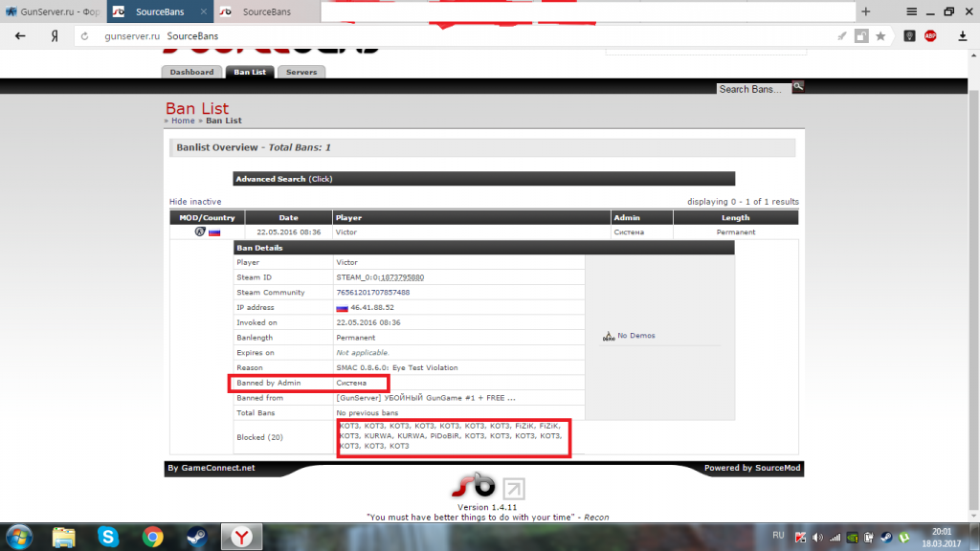Click the Search Bans magnifier button
The image size is (980, 551).
point(797,87)
